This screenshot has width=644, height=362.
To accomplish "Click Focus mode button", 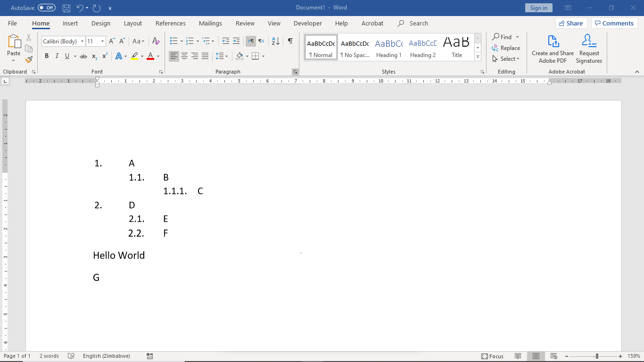I will point(493,356).
